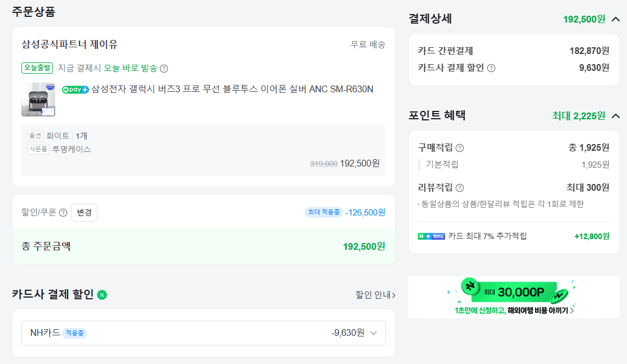
Task: Click help icon next to 오늘 바로 발송
Action: point(164,69)
